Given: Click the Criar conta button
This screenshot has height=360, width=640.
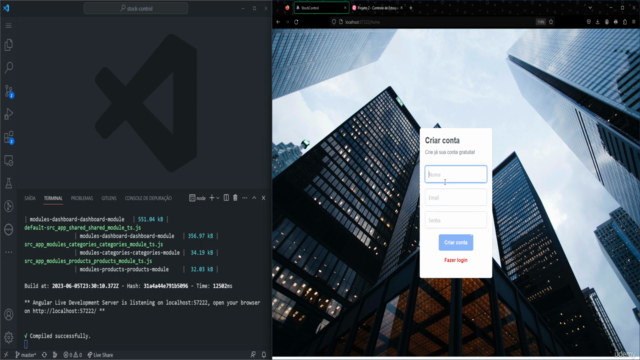Looking at the screenshot, I should [x=456, y=242].
